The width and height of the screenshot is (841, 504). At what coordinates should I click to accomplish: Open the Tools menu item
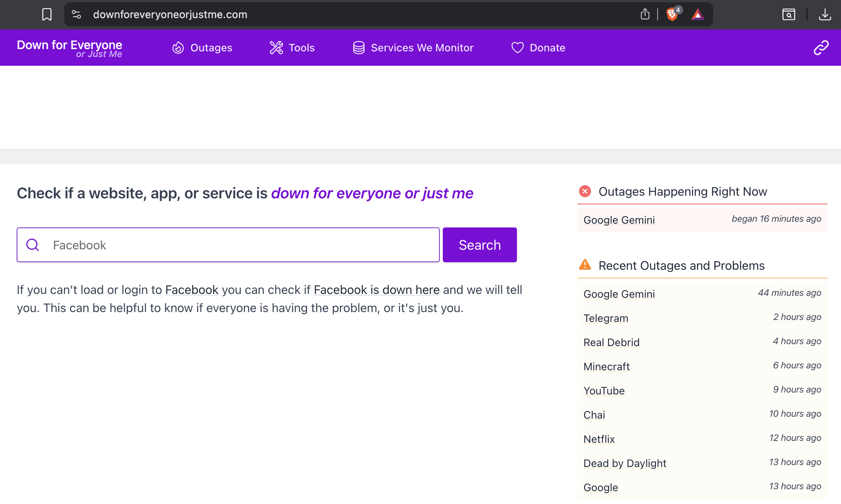point(292,48)
